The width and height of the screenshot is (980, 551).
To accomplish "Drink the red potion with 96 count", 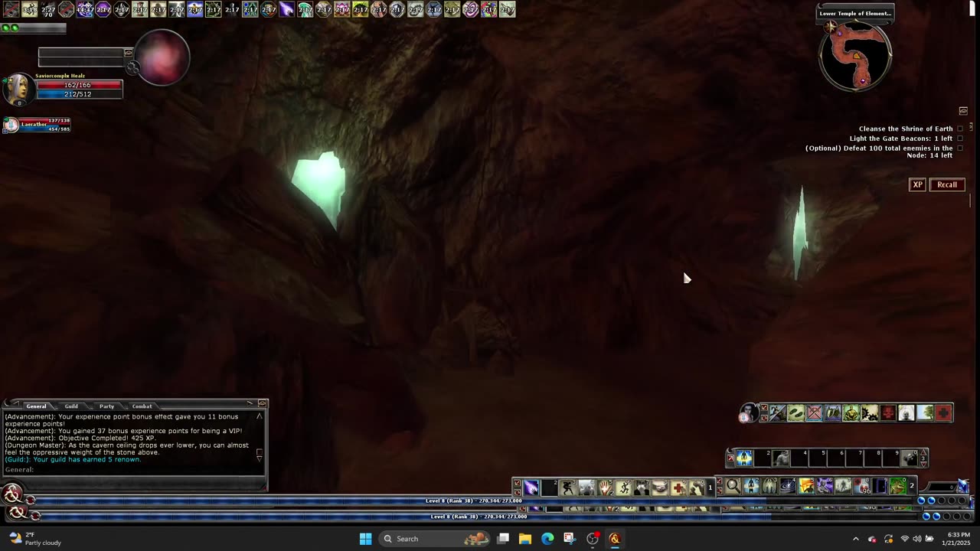I will coord(861,485).
